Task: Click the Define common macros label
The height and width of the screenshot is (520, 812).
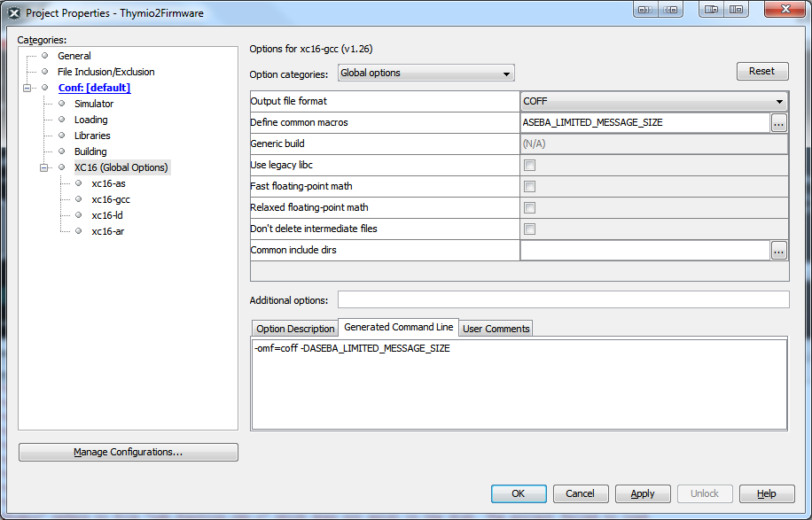Action: [x=299, y=122]
